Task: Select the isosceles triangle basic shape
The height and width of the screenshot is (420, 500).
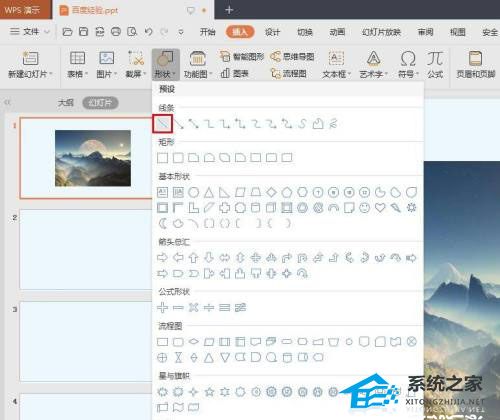Action: point(209,192)
